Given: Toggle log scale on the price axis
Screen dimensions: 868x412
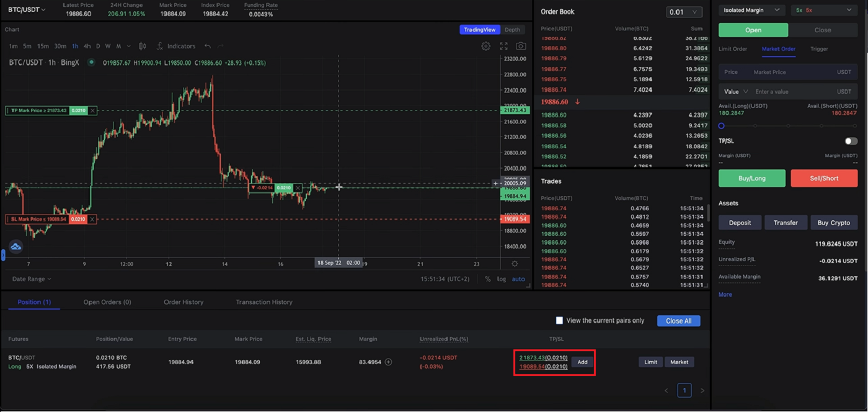Looking at the screenshot, I should pos(501,279).
